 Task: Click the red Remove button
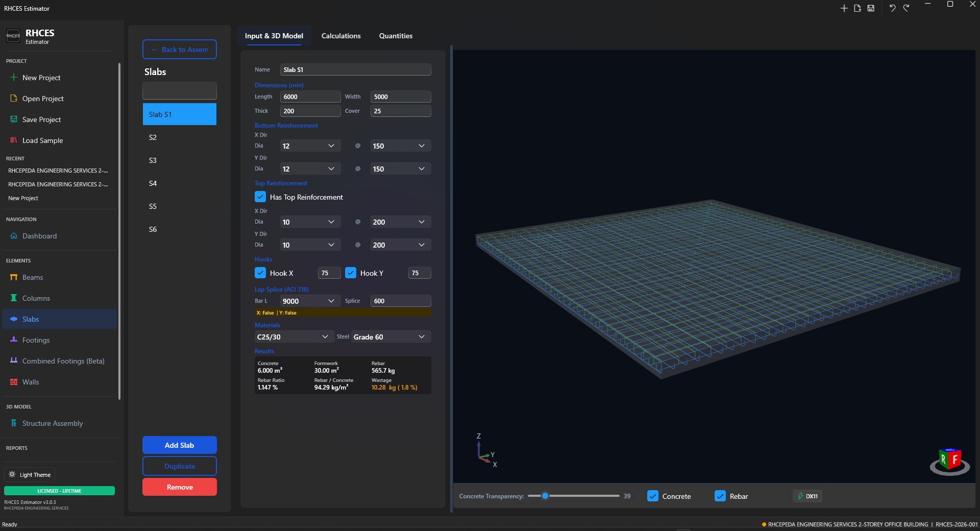[180, 487]
